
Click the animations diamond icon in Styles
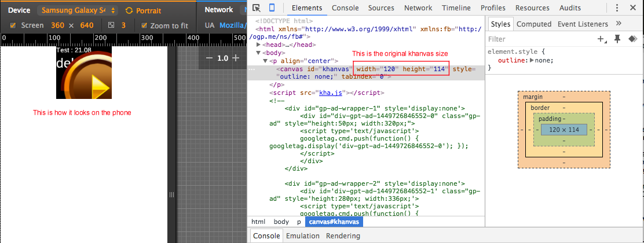point(632,39)
